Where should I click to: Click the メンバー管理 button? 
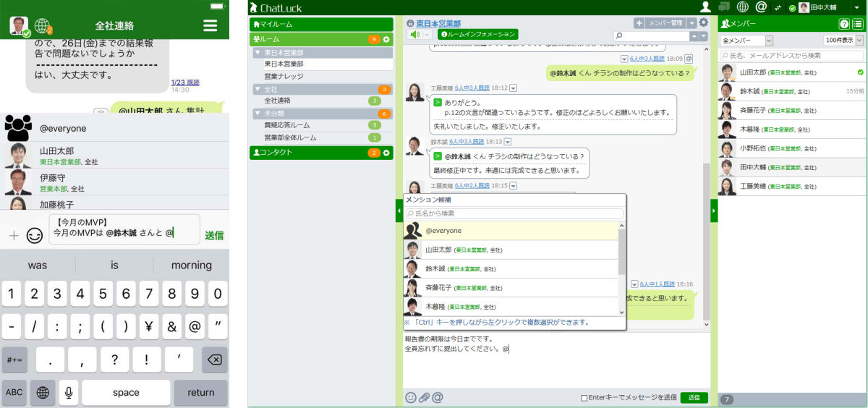[665, 23]
